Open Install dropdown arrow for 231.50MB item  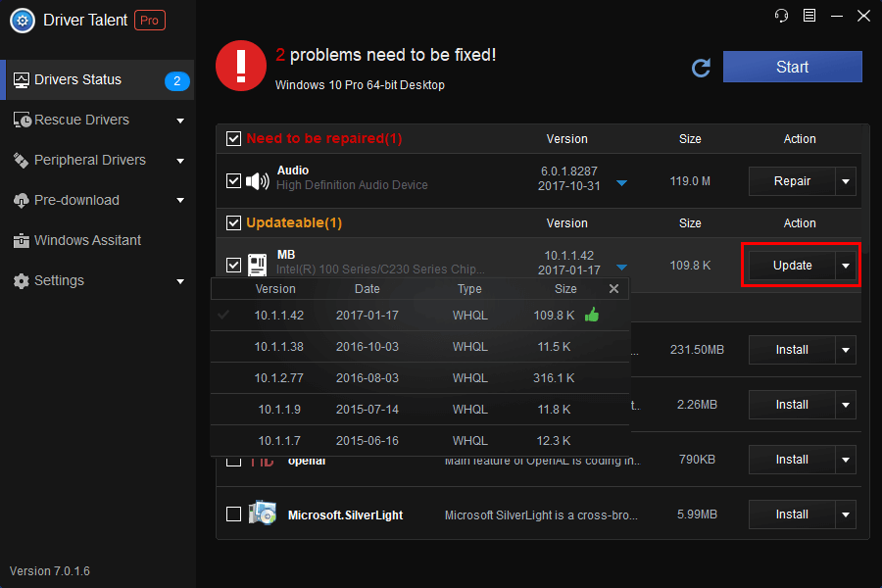(x=846, y=350)
